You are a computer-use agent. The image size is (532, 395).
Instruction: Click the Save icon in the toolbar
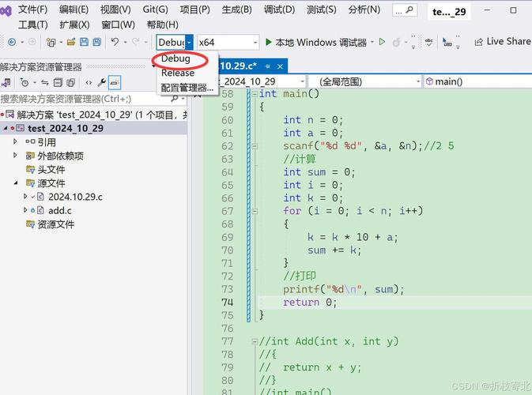(84, 42)
